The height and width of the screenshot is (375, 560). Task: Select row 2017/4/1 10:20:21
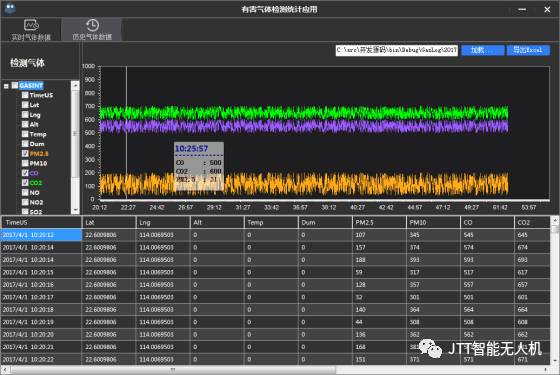pos(275,347)
